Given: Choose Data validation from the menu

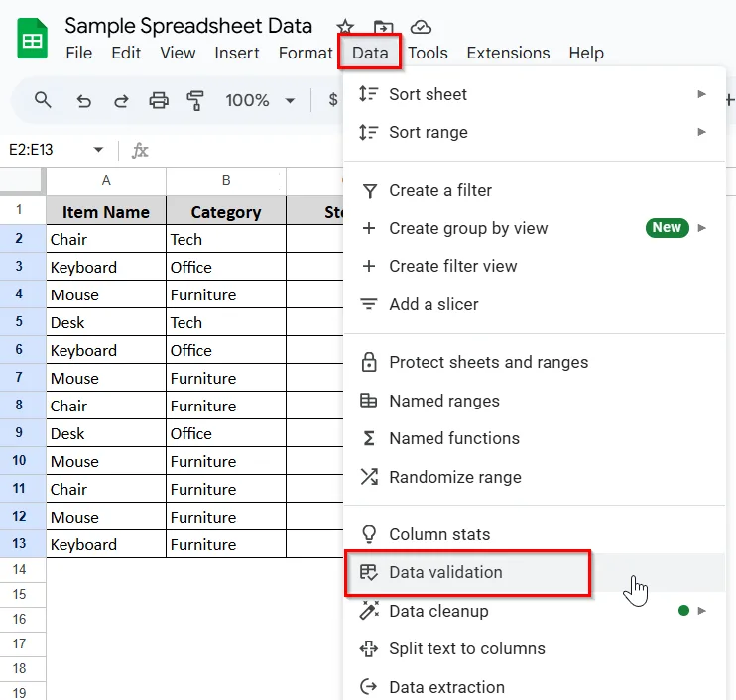Looking at the screenshot, I should pyautogui.click(x=535, y=572).
